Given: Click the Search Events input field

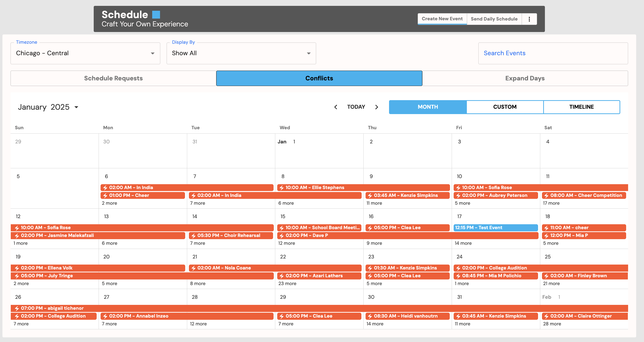Looking at the screenshot, I should (553, 53).
